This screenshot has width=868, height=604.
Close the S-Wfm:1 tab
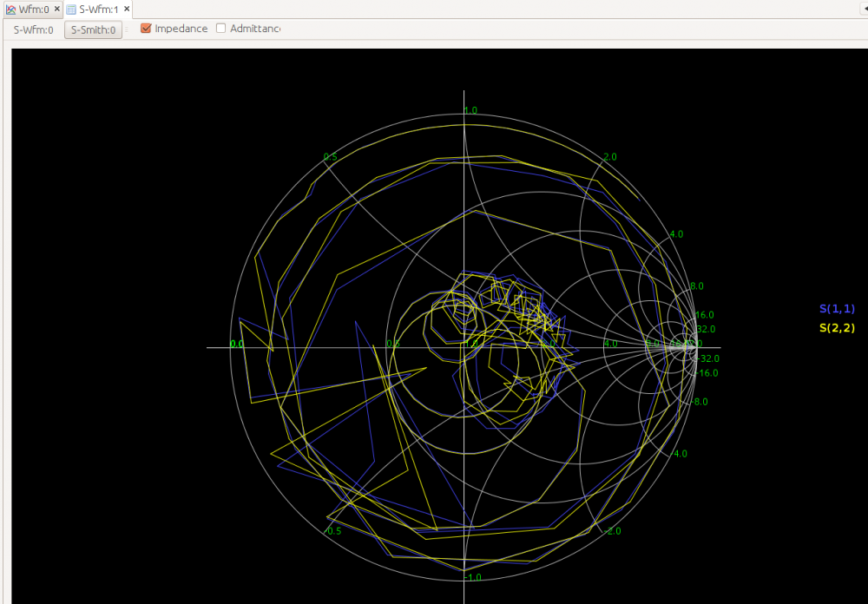pyautogui.click(x=126, y=10)
